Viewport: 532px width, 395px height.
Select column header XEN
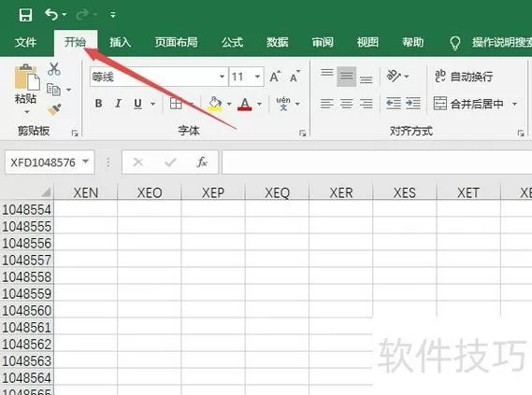(x=86, y=192)
